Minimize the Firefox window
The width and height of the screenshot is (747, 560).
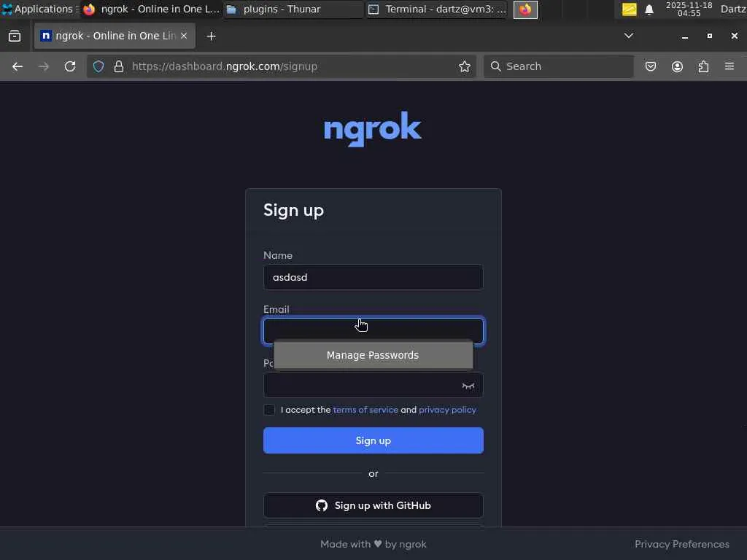click(684, 36)
